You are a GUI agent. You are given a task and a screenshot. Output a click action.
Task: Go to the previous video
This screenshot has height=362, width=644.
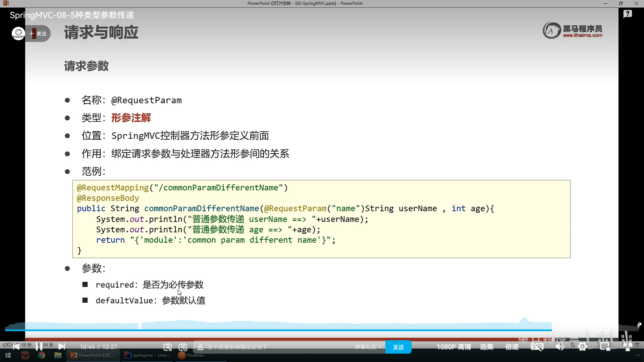coord(16,347)
